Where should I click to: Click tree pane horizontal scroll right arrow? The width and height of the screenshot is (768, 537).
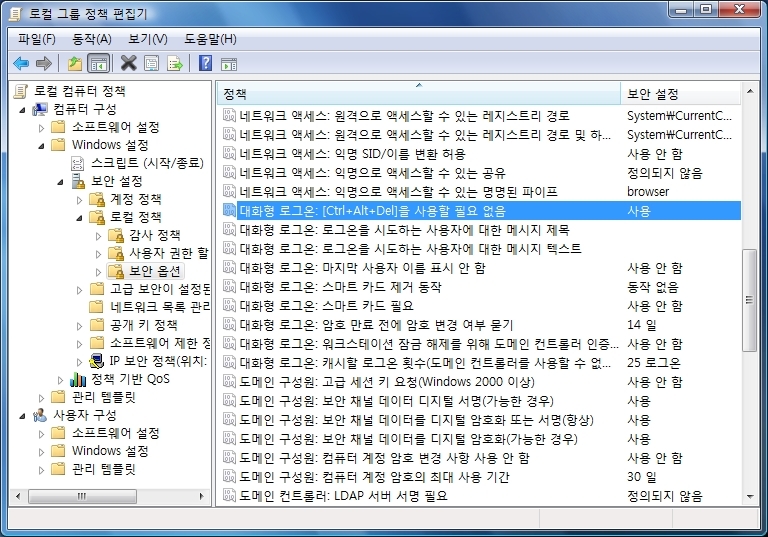click(201, 496)
